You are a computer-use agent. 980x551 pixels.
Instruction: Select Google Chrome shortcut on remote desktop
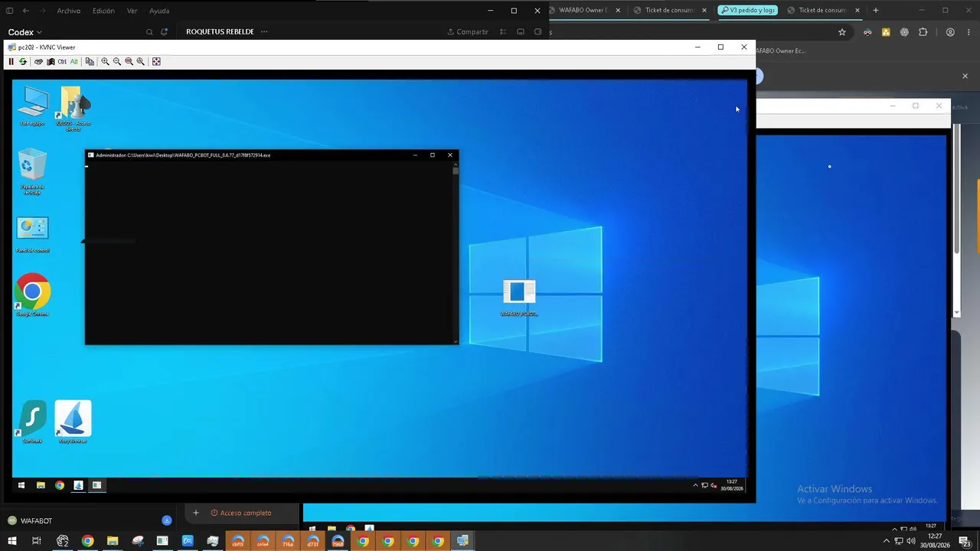pyautogui.click(x=32, y=295)
